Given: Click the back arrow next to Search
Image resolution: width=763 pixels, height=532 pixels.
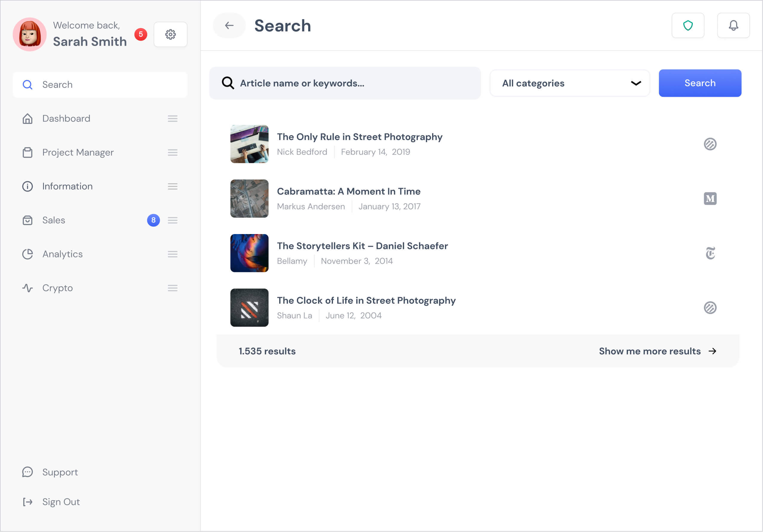Looking at the screenshot, I should (x=229, y=26).
